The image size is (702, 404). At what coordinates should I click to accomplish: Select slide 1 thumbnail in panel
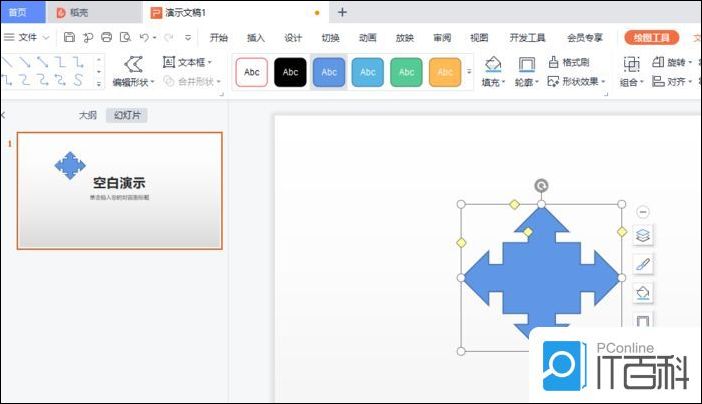120,190
